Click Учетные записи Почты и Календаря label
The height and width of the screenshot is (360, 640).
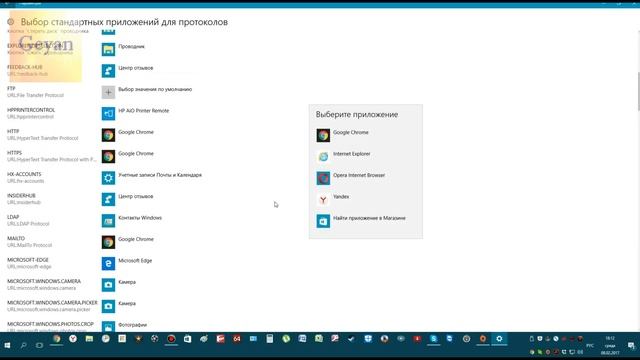pyautogui.click(x=160, y=175)
